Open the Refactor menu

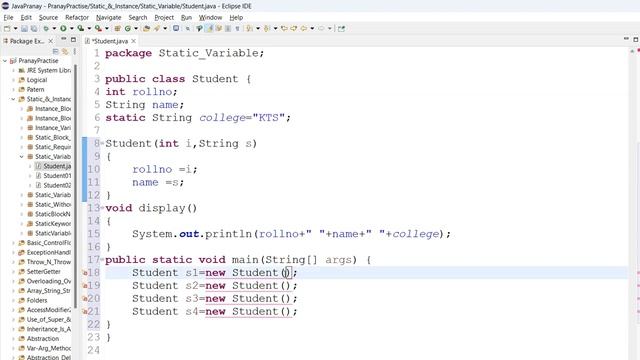tap(77, 18)
